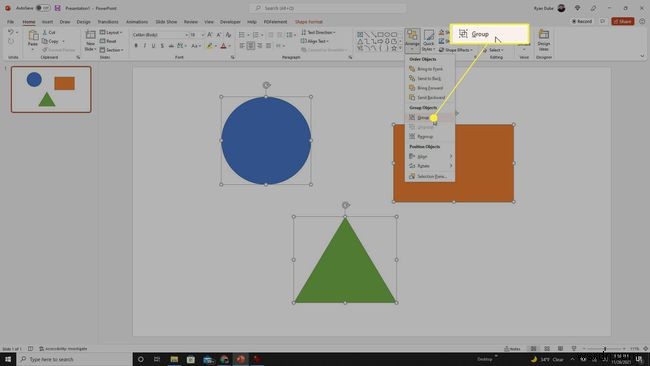This screenshot has height=366, width=650.
Task: Click Clear All Formatting icon
Action: click(228, 35)
